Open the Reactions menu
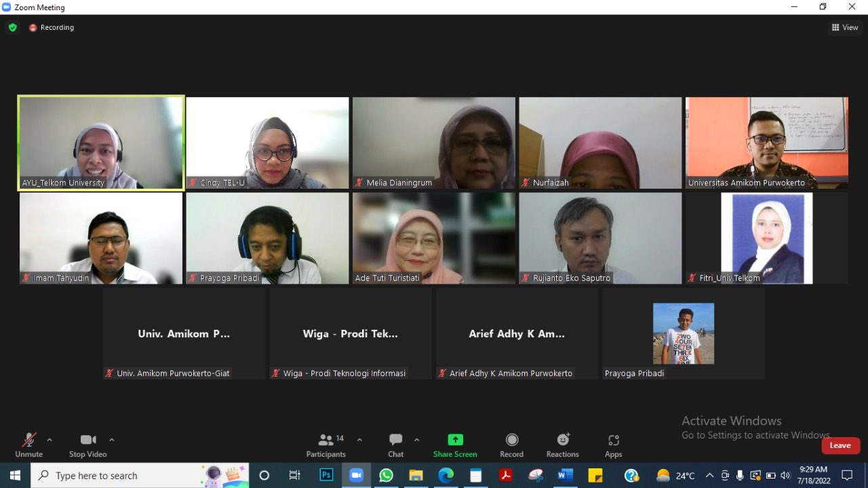868x488 pixels. coord(562,440)
